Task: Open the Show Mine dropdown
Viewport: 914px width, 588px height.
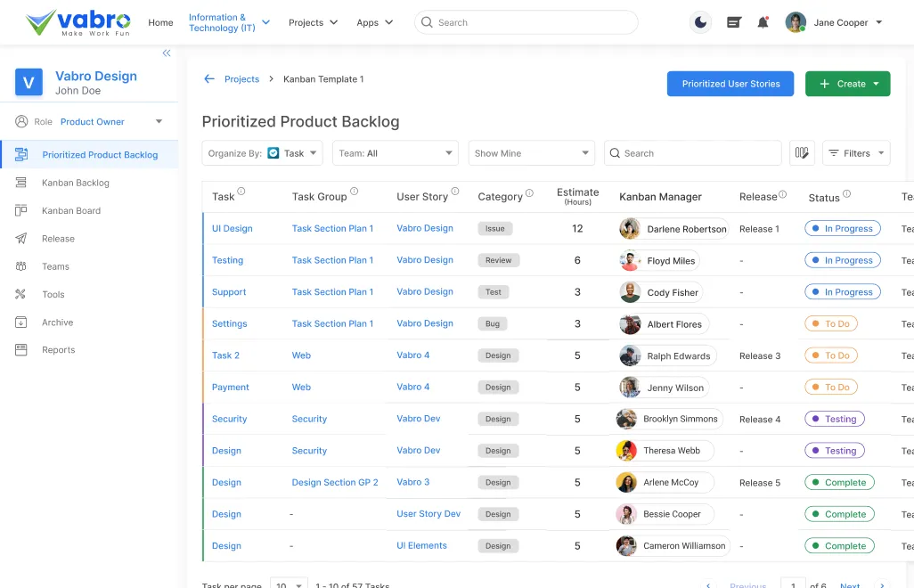Action: [531, 152]
